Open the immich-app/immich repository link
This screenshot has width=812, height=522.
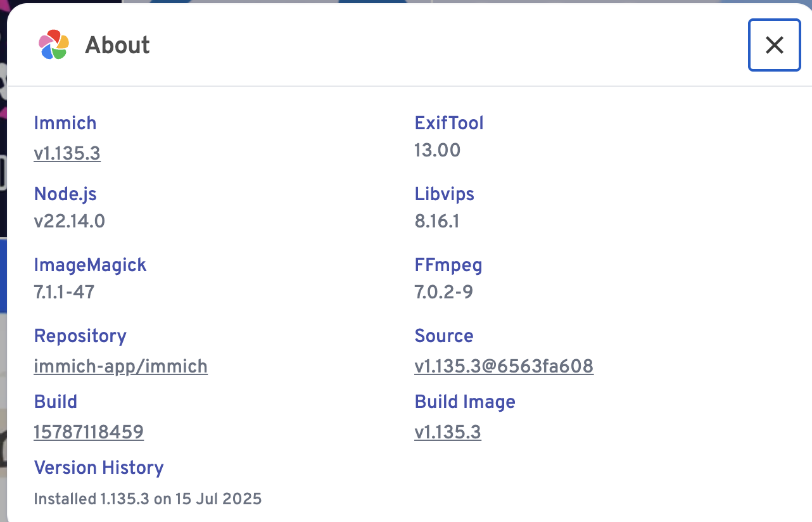(120, 367)
